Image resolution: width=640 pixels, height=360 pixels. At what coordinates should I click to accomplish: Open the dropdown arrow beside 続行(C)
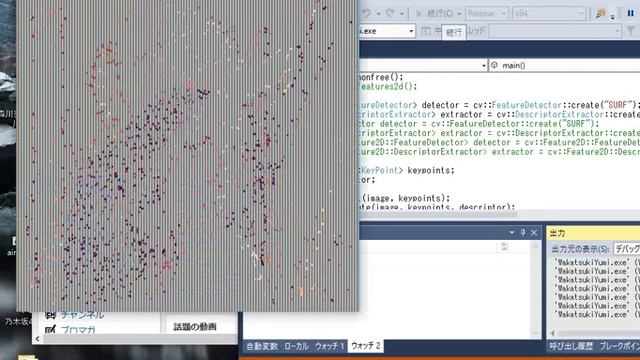[459, 14]
